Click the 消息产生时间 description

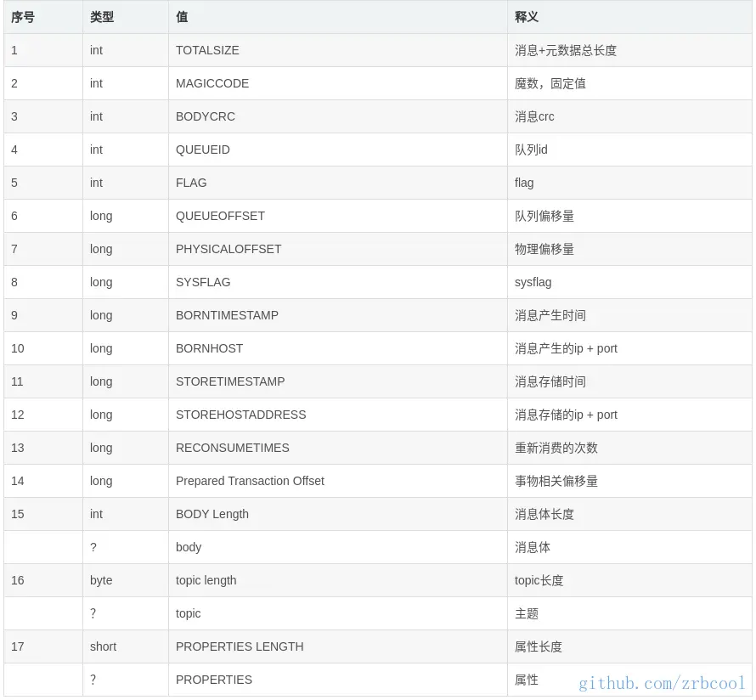[x=550, y=315]
